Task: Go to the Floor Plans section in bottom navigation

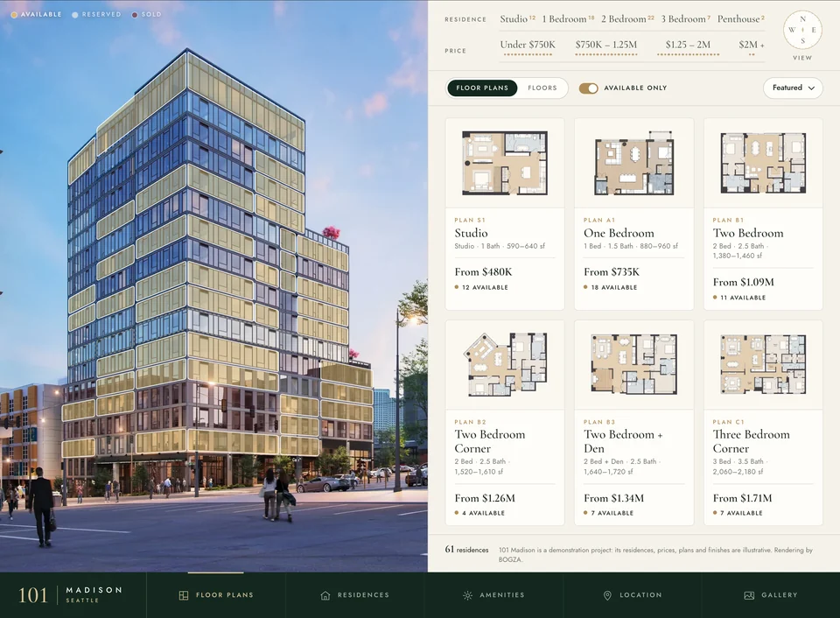Action: point(216,595)
